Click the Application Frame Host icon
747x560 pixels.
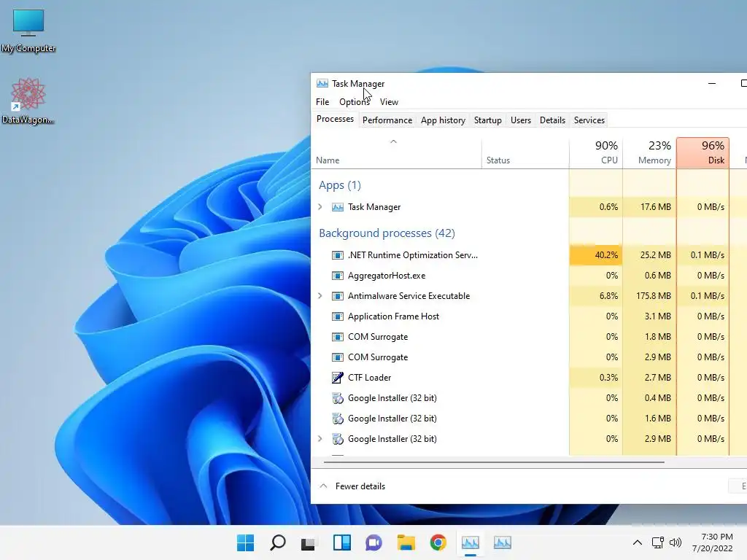point(337,316)
